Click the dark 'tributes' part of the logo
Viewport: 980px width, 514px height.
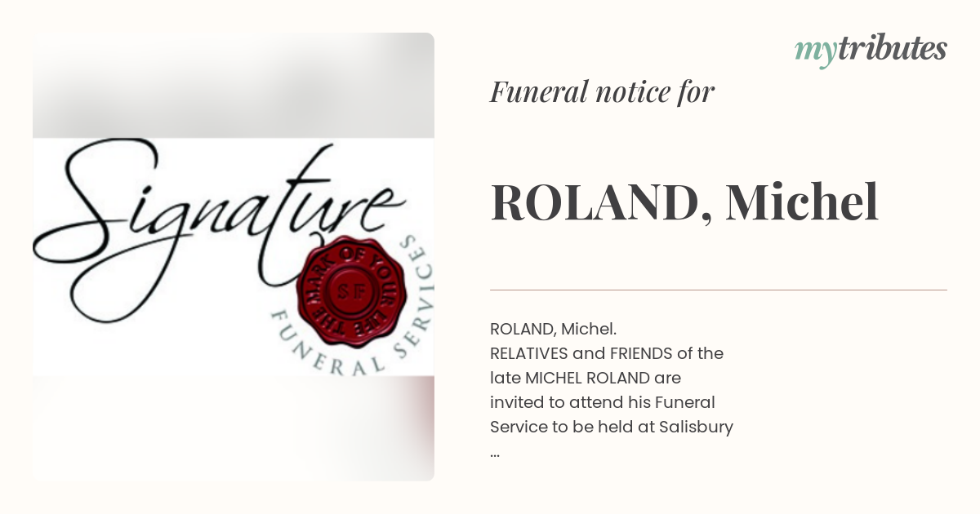[x=892, y=49]
